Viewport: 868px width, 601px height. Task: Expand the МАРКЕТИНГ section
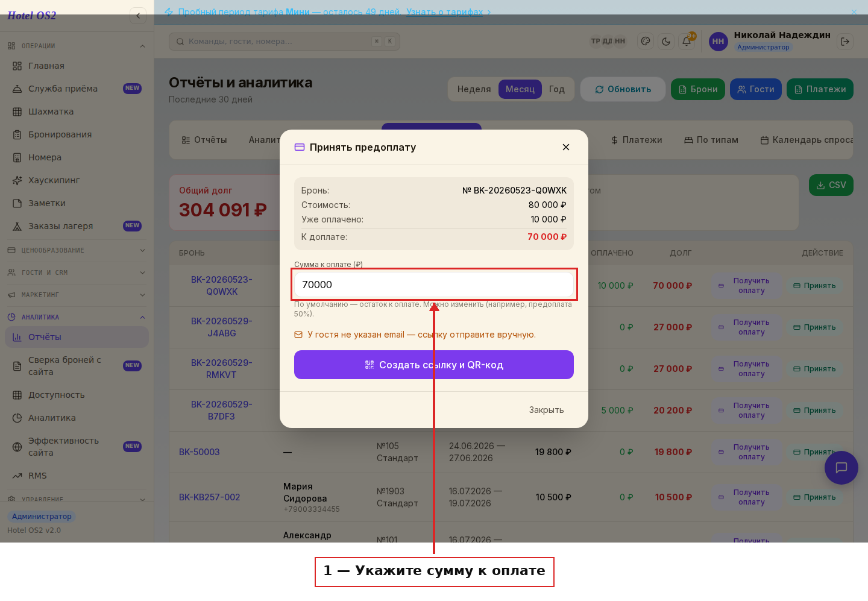pos(77,295)
